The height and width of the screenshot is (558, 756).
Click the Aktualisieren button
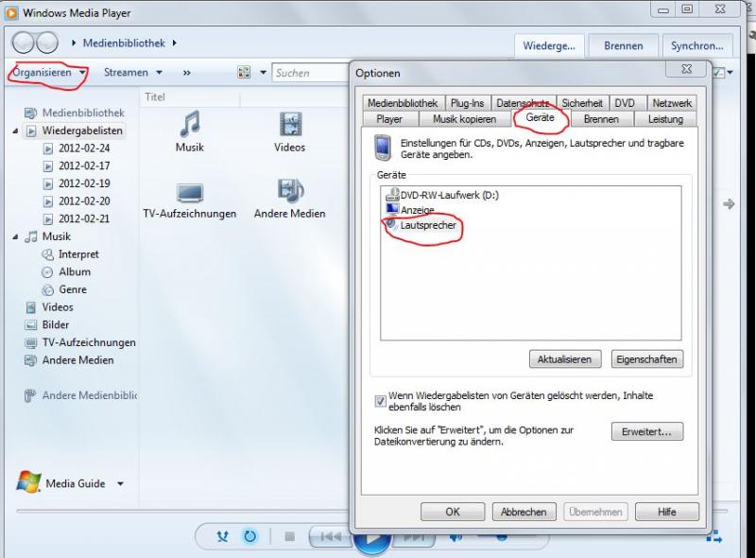[564, 359]
